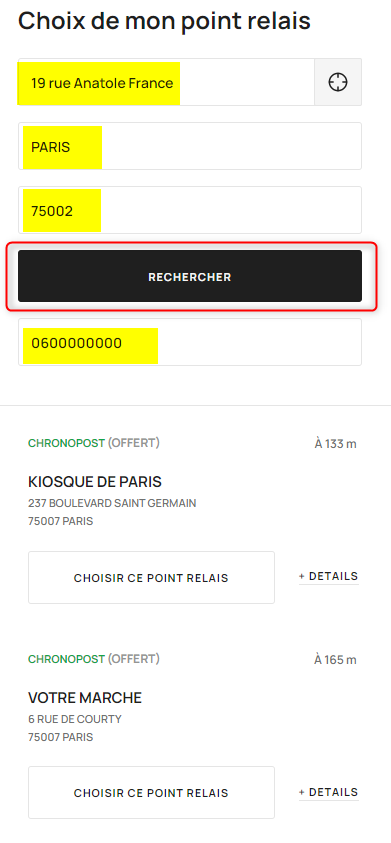391x843 pixels.
Task: Focus the phone number field 0600000000
Action: [x=190, y=342]
